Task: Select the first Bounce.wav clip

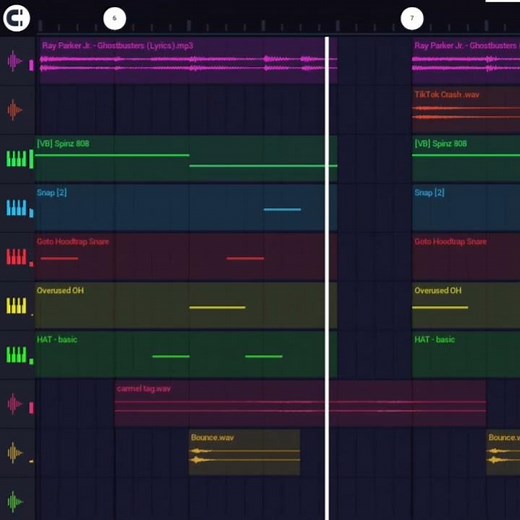Action: 244,452
